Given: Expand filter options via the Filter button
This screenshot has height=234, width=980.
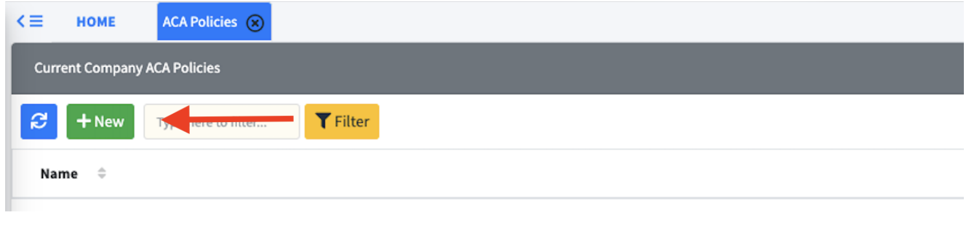Looking at the screenshot, I should click(342, 122).
